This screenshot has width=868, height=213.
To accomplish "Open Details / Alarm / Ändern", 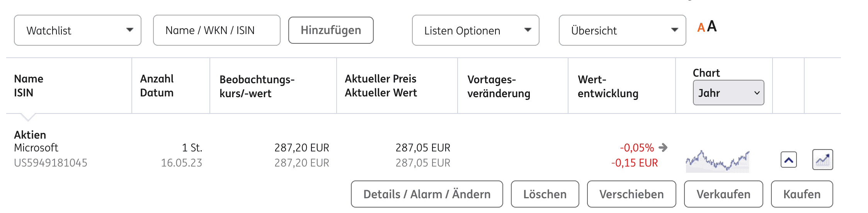I will coord(427,194).
